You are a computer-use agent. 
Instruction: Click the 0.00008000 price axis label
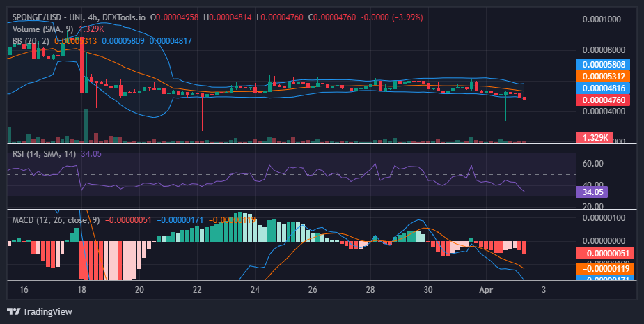tap(604, 50)
